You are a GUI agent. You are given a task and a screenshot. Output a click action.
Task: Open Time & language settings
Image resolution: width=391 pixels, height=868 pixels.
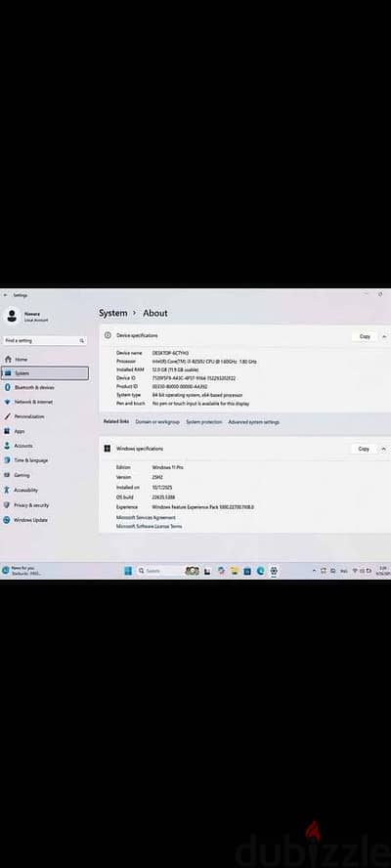(31, 460)
